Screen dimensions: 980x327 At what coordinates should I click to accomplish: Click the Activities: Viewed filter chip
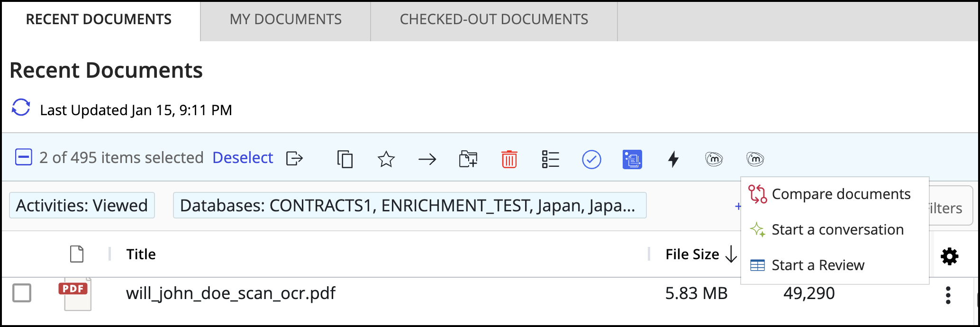coord(82,205)
